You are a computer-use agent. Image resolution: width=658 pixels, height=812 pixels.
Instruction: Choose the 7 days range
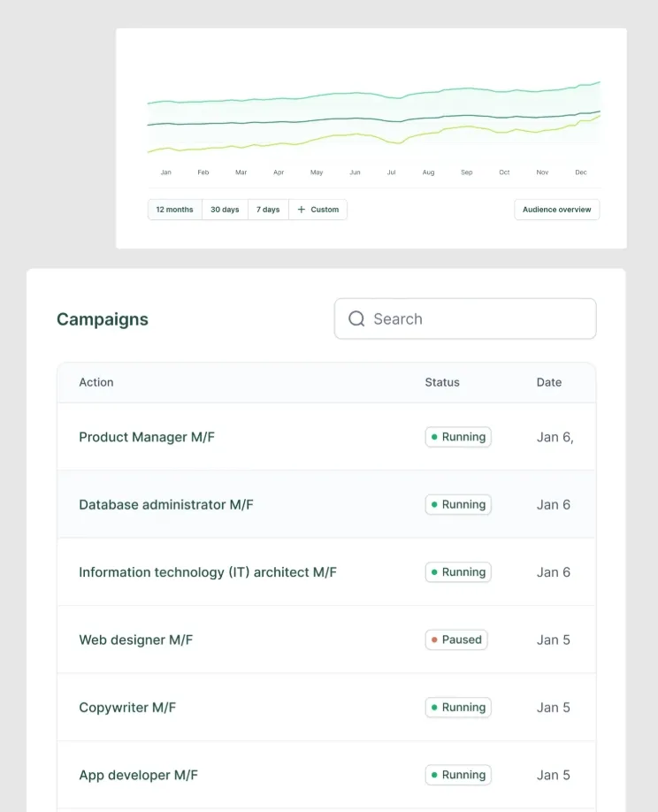(x=268, y=210)
